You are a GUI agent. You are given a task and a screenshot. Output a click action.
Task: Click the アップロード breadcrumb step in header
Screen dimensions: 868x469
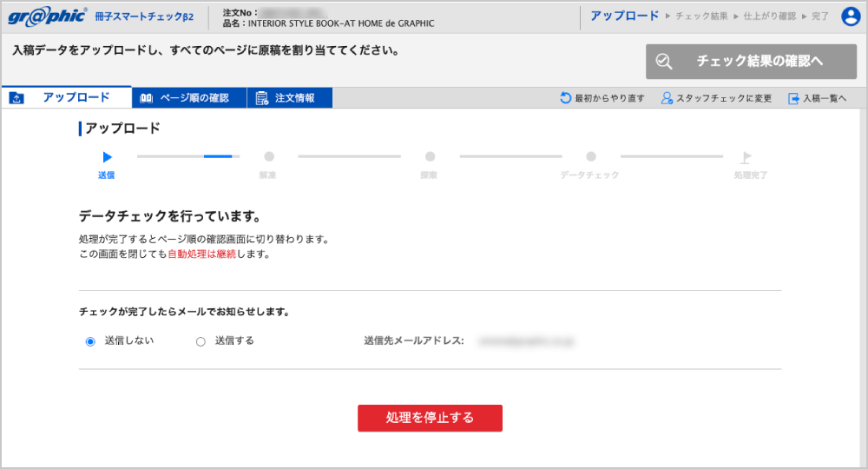tap(624, 17)
